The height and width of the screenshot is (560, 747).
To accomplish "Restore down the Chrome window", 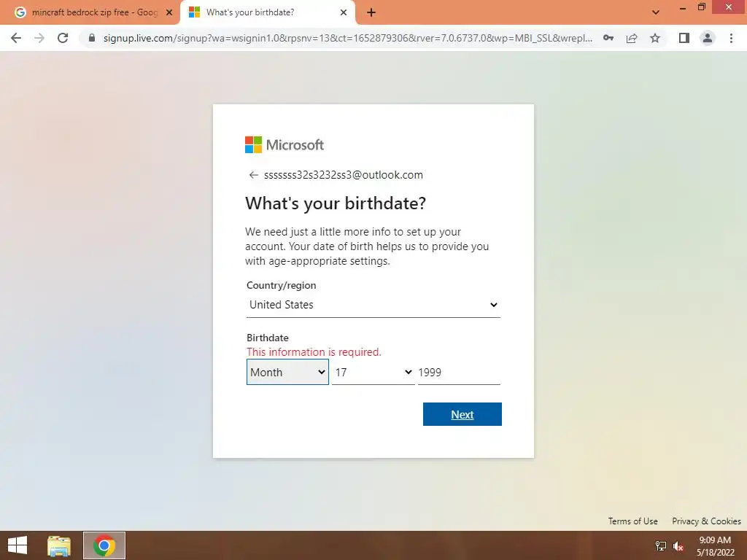I will click(701, 7).
